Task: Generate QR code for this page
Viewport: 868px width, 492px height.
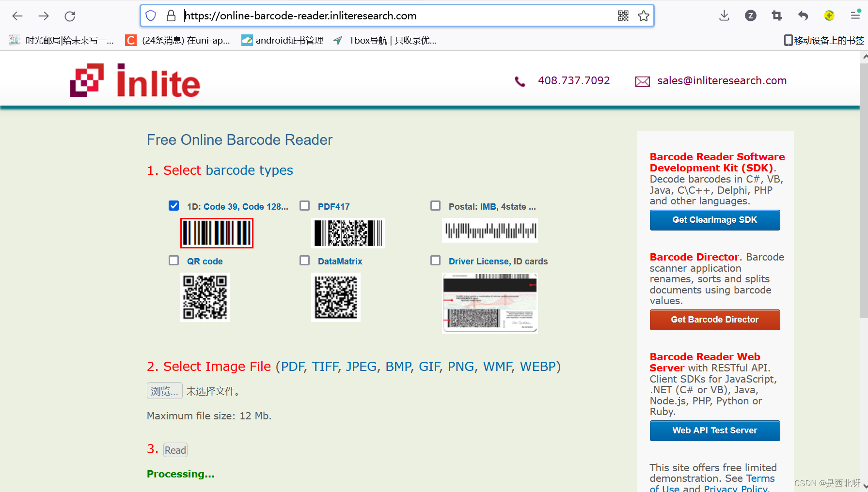Action: (623, 16)
